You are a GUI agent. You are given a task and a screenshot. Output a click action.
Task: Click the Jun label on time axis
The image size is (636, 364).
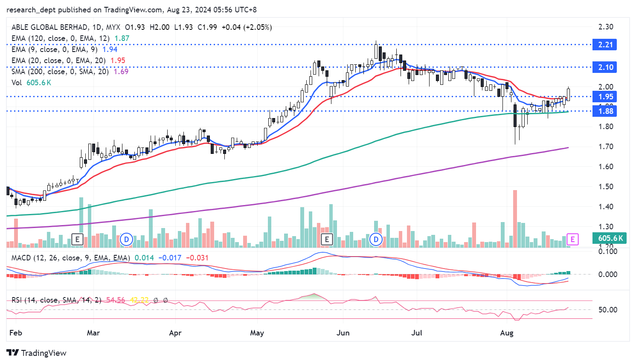343,333
